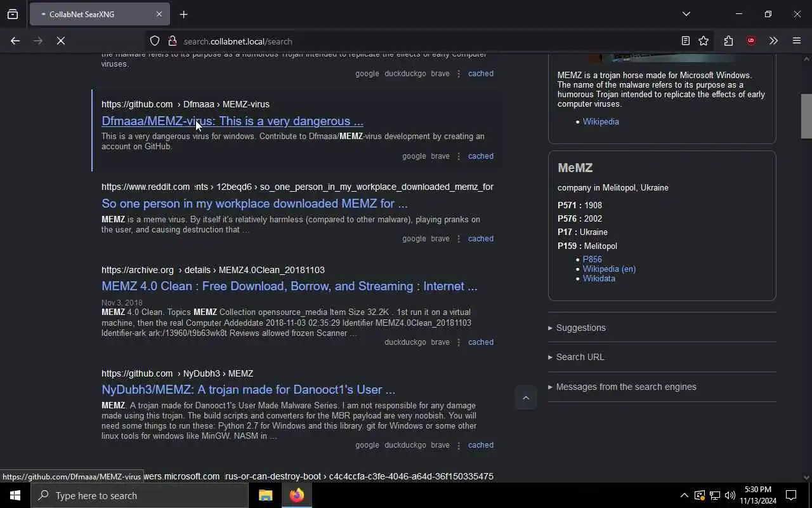Close the CollabNet SearXNG tab

point(159,14)
